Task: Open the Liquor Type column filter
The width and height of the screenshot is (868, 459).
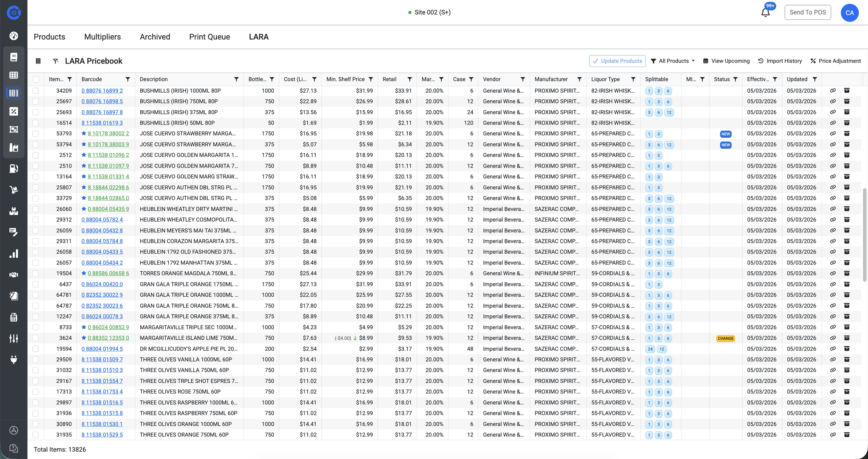Action: click(633, 79)
